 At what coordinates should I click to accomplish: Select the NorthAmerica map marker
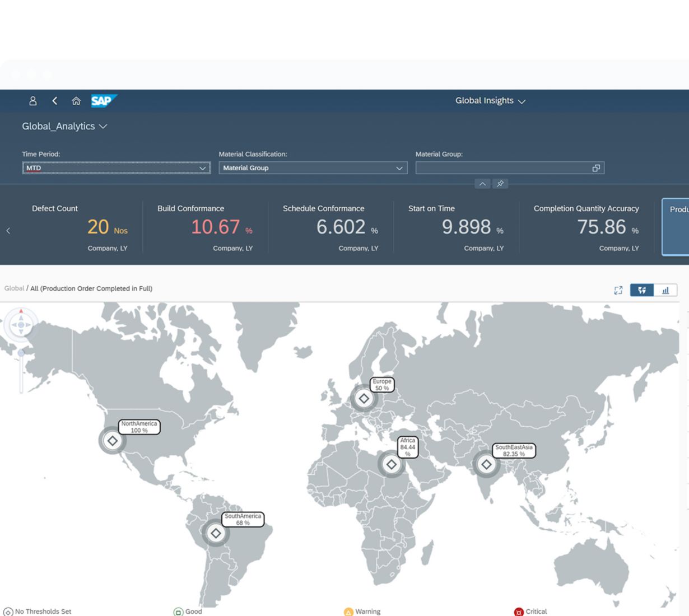pos(113,441)
